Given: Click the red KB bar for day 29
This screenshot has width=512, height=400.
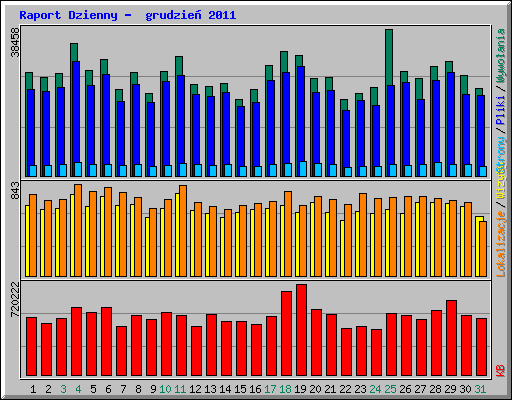Looking at the screenshot, I should pos(451,338).
